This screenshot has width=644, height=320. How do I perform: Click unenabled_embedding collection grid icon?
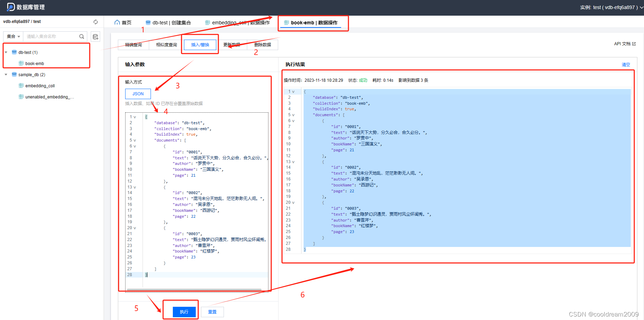[x=21, y=97]
